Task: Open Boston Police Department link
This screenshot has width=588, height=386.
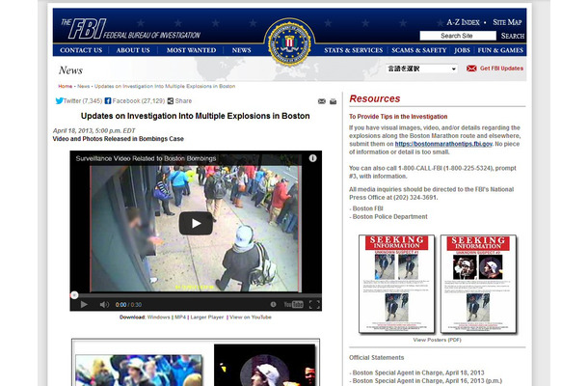Action: (389, 217)
